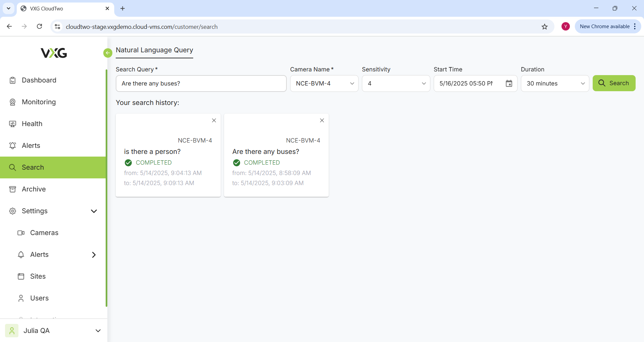Open Camera Name dropdown NCE-BVM-4
The height and width of the screenshot is (342, 644).
pos(324,83)
